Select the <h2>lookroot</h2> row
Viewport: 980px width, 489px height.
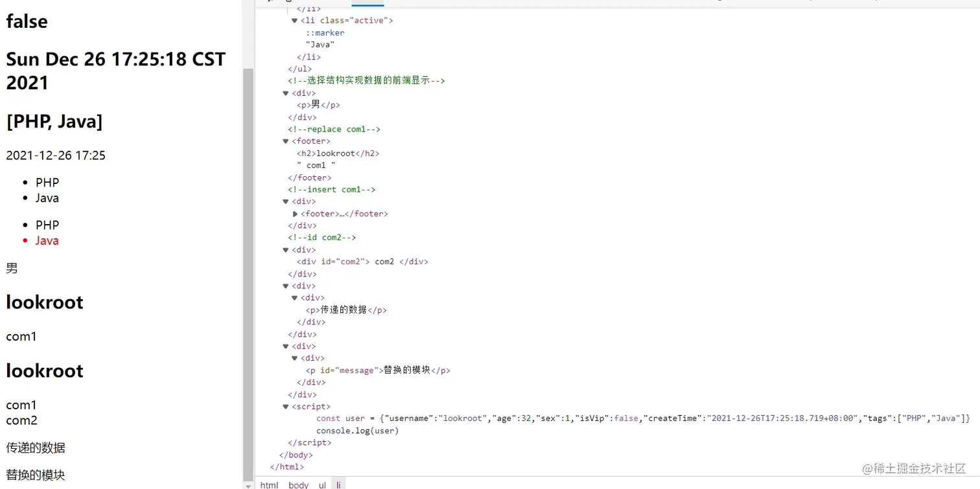pyautogui.click(x=338, y=154)
